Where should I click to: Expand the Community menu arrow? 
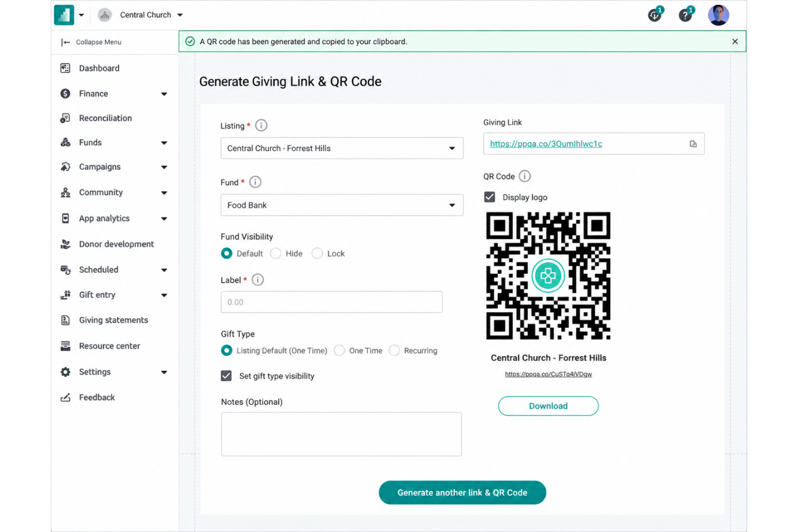(164, 193)
